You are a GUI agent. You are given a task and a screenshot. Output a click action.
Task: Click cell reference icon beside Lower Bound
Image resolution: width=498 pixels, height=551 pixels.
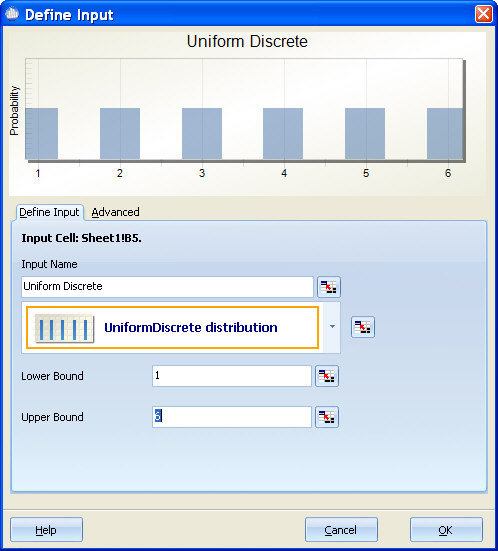coord(327,376)
